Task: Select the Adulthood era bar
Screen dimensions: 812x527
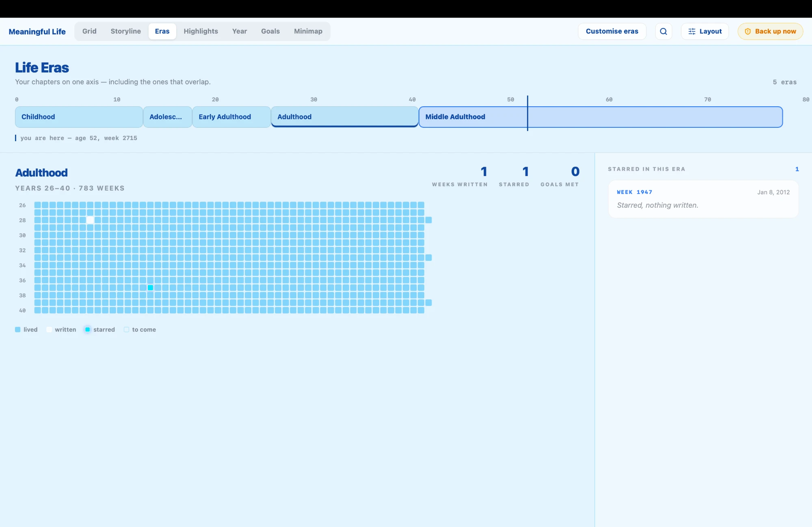Action: coord(345,117)
